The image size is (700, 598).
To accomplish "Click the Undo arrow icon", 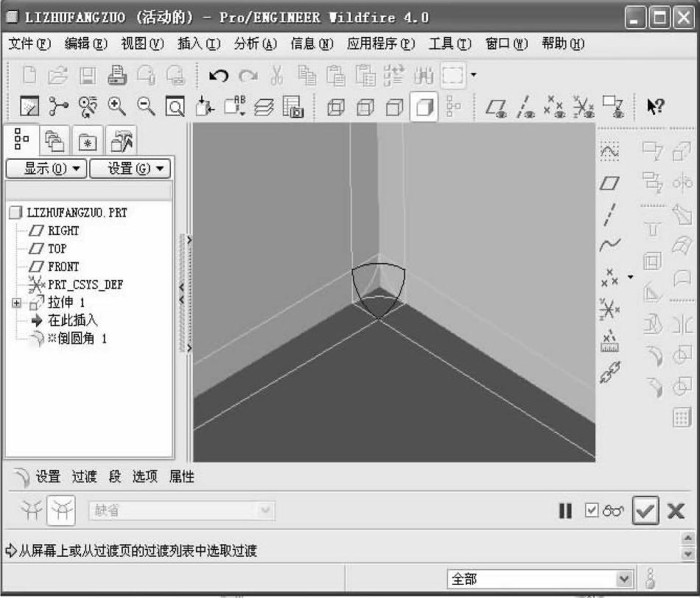I will 219,75.
